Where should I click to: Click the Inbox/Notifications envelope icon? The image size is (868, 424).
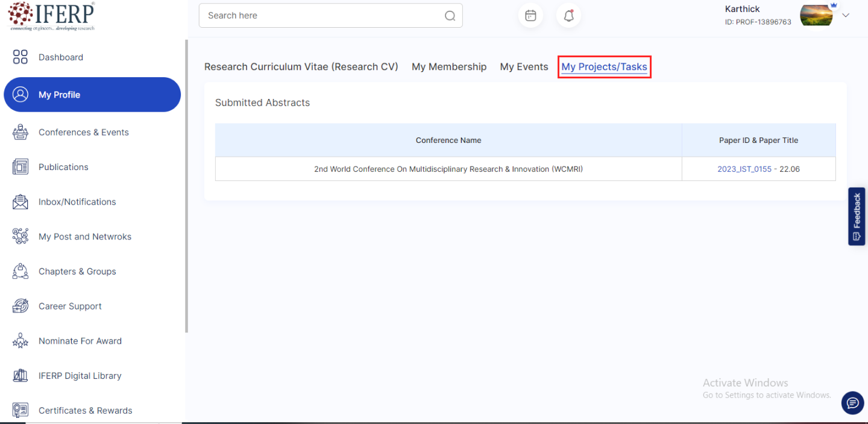click(20, 202)
